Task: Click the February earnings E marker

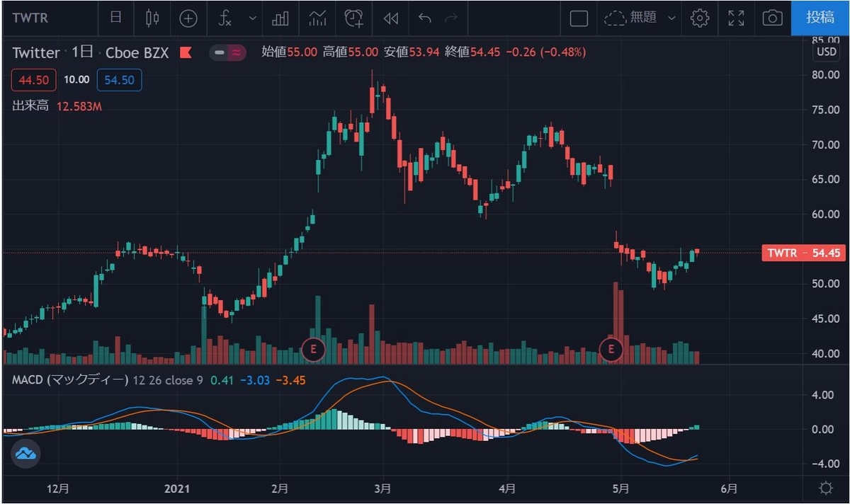Action: pyautogui.click(x=313, y=348)
